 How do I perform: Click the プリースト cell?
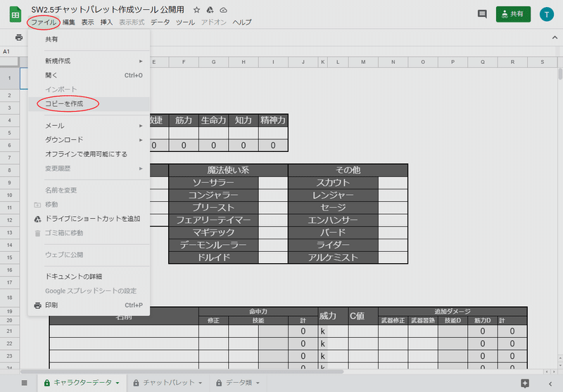click(x=214, y=208)
